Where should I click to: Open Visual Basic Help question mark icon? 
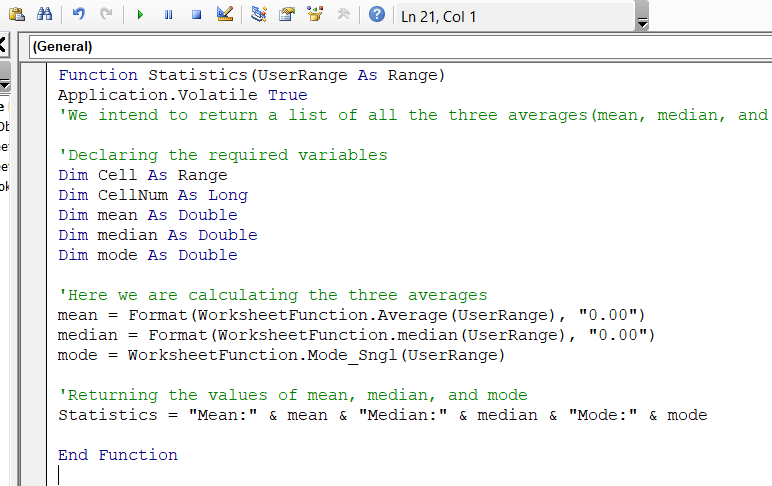(376, 15)
